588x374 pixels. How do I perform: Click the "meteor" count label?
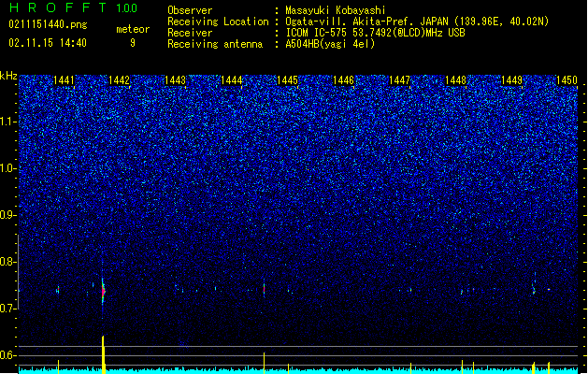(x=133, y=29)
